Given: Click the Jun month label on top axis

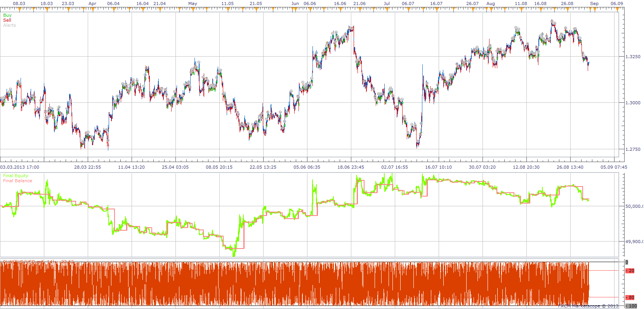Looking at the screenshot, I should click(x=295, y=3).
